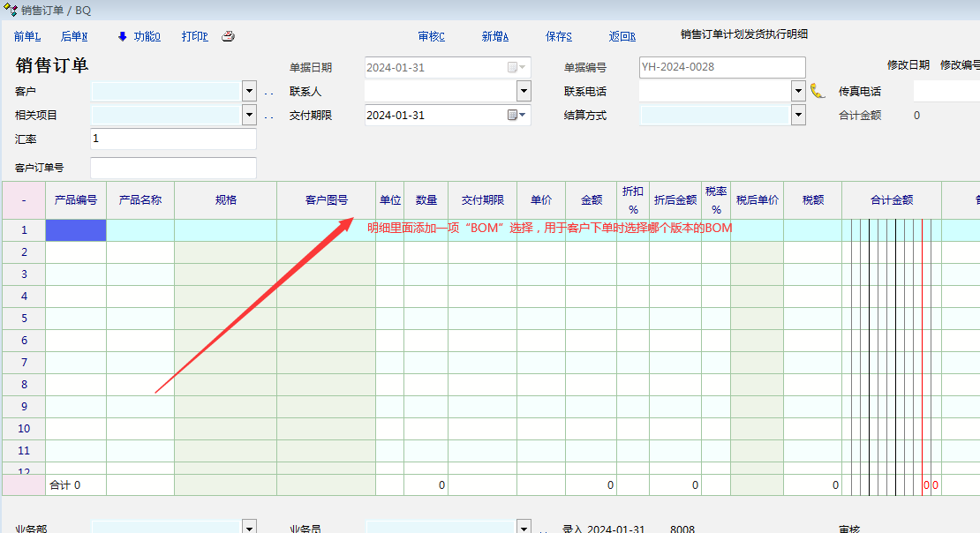980x533 pixels.
Task: Expand the 联系电话 dropdown
Action: (798, 91)
